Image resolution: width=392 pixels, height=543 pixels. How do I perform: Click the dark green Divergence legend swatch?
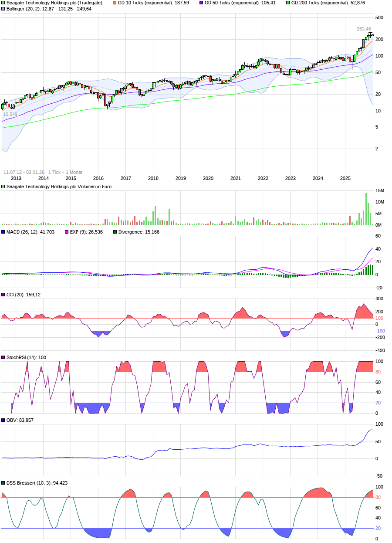click(x=115, y=232)
